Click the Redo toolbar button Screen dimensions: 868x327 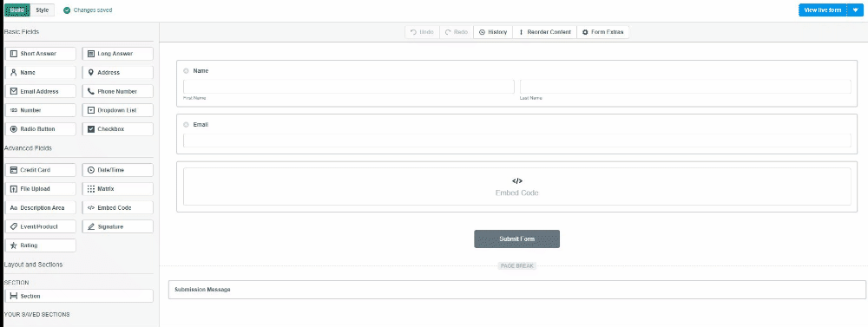[x=457, y=32]
